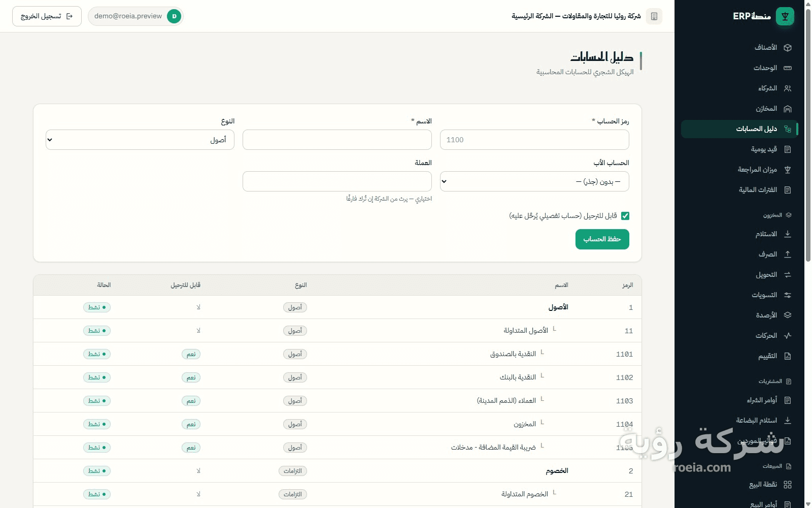Click the الشركاء people icon
The height and width of the screenshot is (508, 812).
click(788, 88)
